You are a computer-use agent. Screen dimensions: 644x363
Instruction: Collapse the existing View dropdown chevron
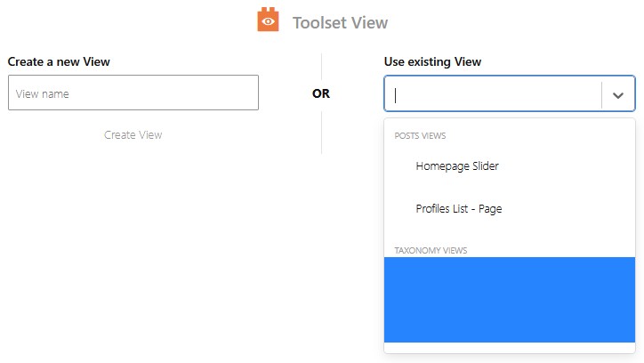coord(618,94)
